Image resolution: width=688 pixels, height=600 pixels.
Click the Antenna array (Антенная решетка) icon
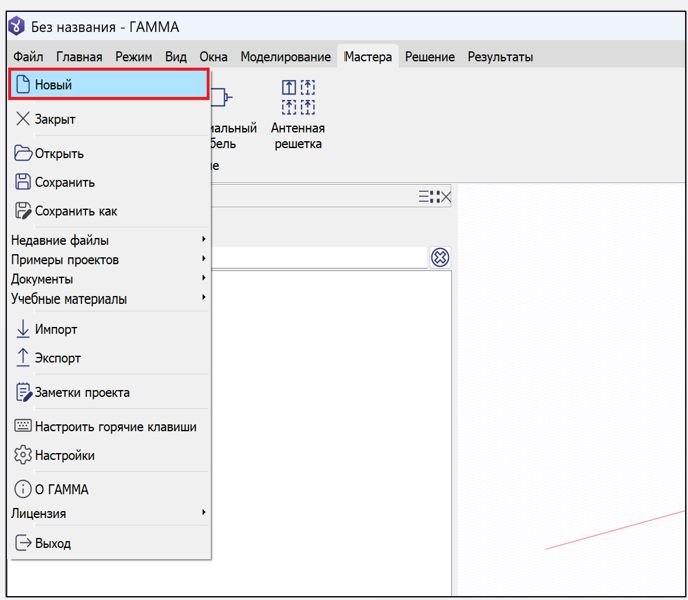pyautogui.click(x=297, y=97)
